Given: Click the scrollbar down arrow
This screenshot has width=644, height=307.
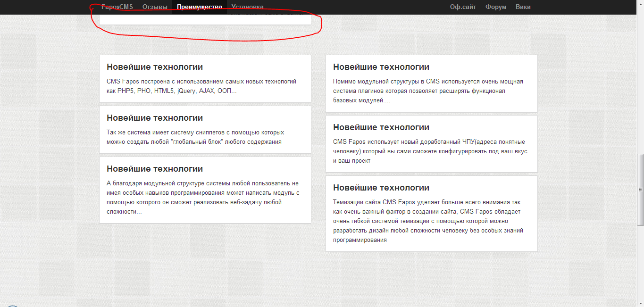Looking at the screenshot, I should coord(640,303).
